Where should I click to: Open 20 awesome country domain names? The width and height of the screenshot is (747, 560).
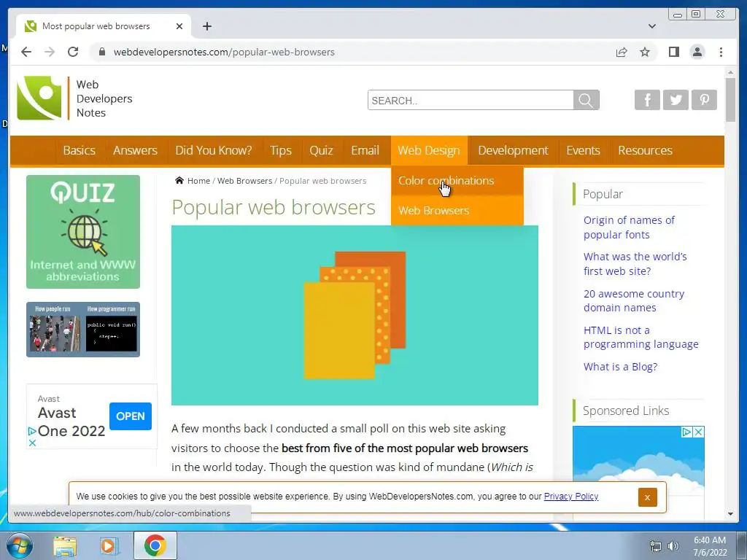coord(634,300)
